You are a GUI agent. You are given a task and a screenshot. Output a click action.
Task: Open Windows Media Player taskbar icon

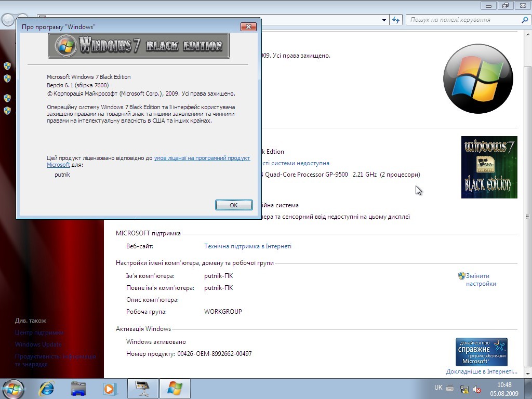click(x=110, y=389)
